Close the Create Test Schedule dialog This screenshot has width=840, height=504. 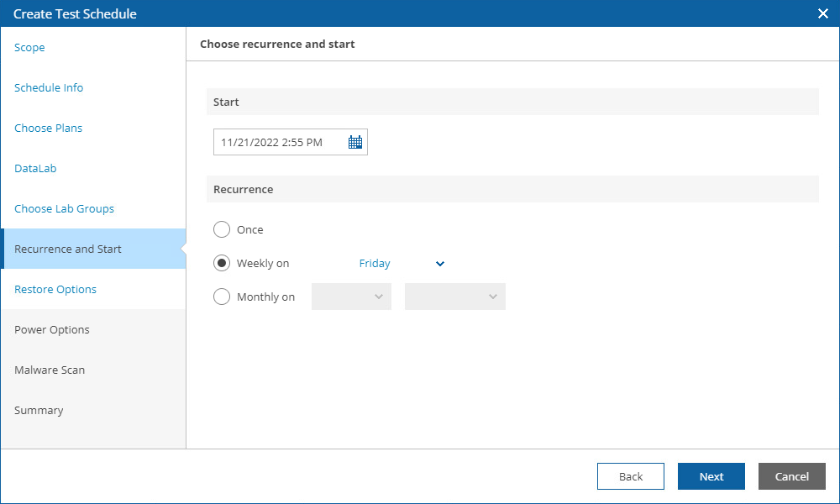tap(823, 13)
